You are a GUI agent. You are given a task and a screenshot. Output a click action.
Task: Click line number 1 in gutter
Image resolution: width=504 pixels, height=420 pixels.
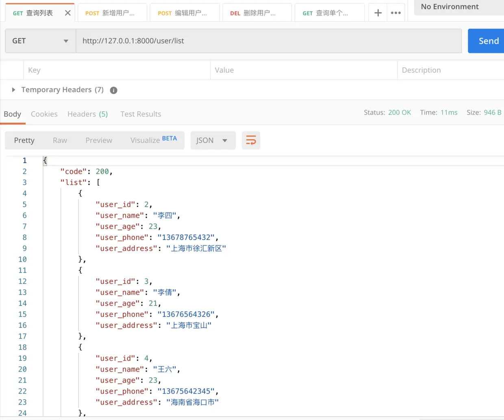click(24, 160)
